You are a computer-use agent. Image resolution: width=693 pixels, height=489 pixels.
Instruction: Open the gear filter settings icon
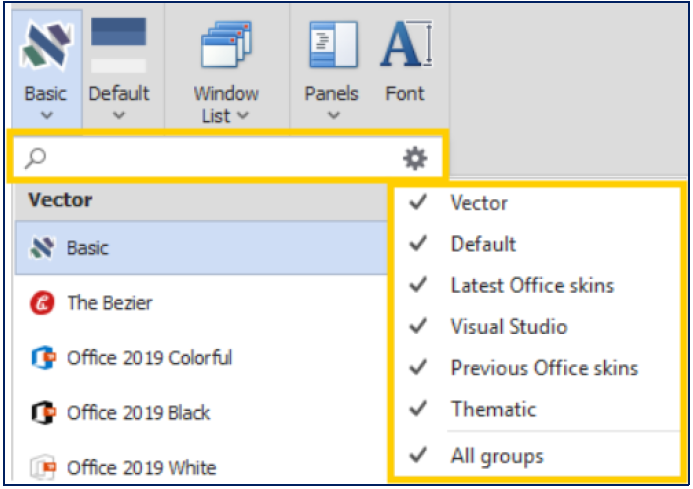click(x=415, y=159)
